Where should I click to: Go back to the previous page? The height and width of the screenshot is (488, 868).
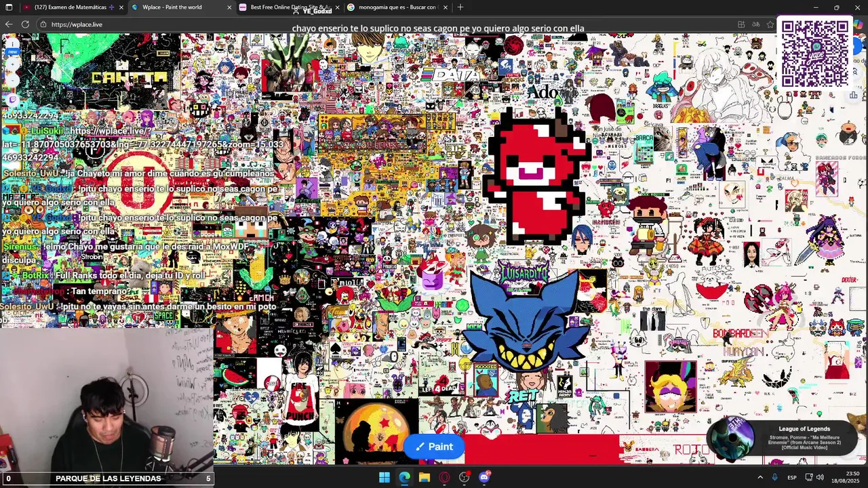coord(8,24)
